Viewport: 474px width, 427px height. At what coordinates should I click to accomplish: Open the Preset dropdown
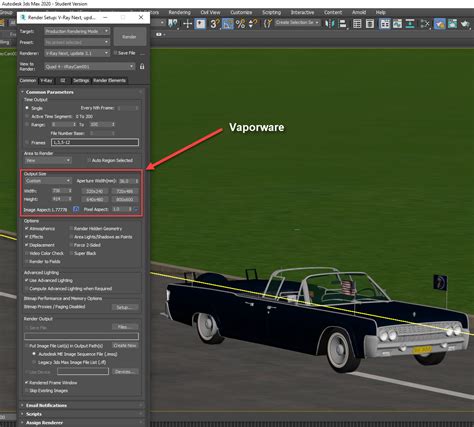[77, 42]
